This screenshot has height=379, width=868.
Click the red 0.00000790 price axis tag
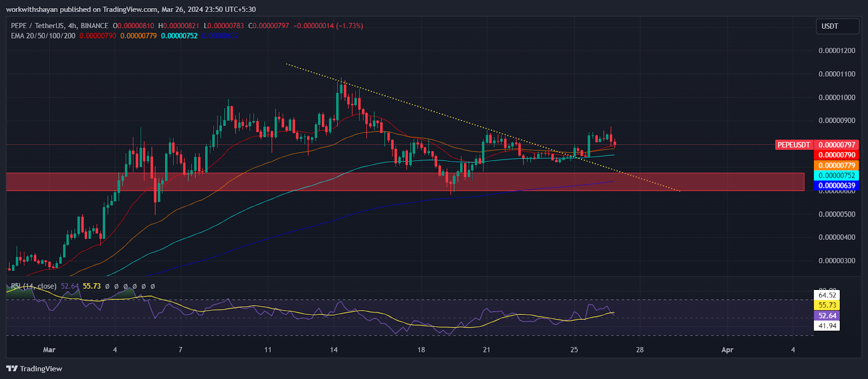[x=837, y=155]
